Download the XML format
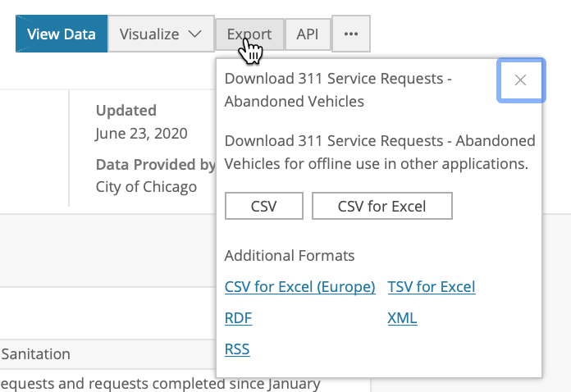 tap(402, 318)
